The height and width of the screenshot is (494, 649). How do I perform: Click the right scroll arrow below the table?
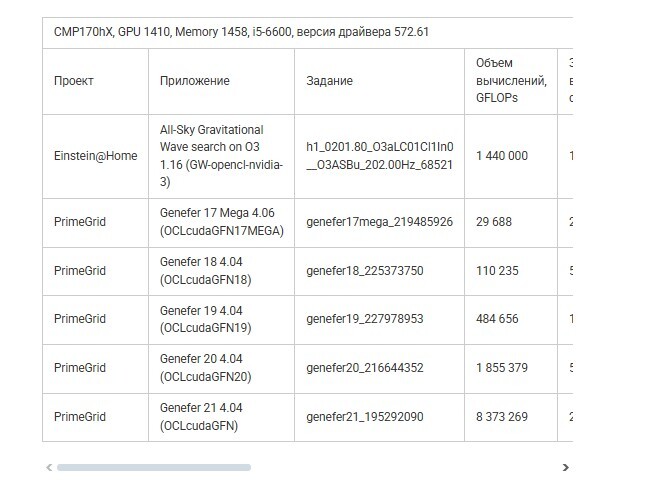[x=565, y=468]
